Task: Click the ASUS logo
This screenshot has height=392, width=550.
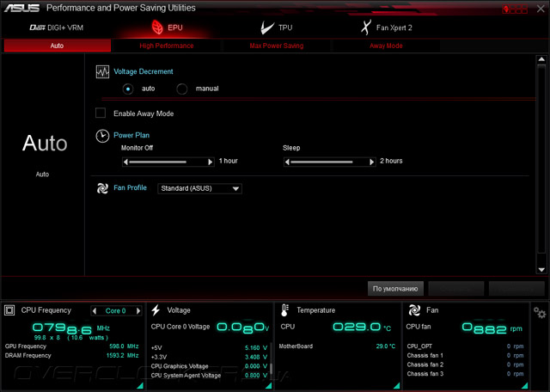Action: coord(21,8)
